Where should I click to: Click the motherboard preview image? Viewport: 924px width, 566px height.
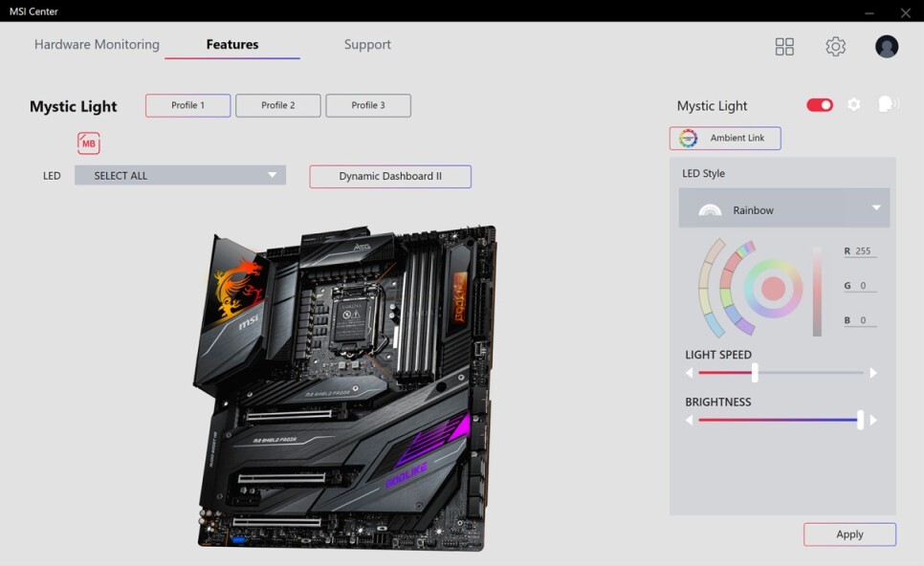[346, 387]
